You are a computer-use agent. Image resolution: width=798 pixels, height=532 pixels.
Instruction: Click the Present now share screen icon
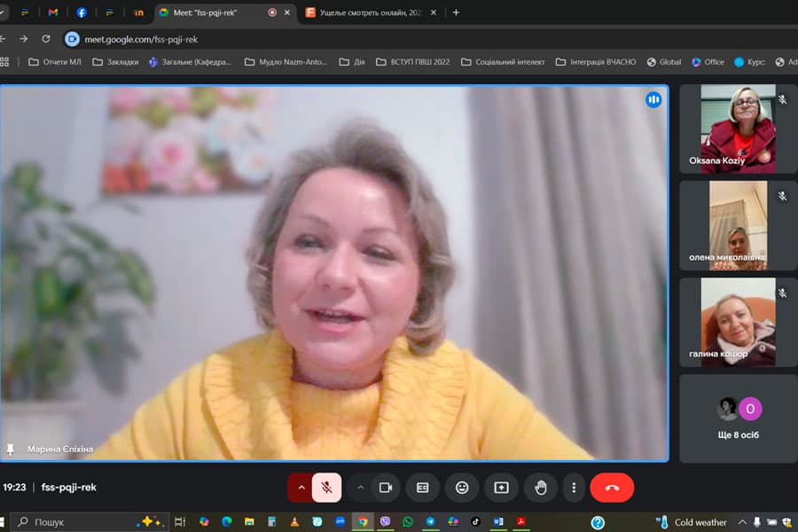coord(501,488)
